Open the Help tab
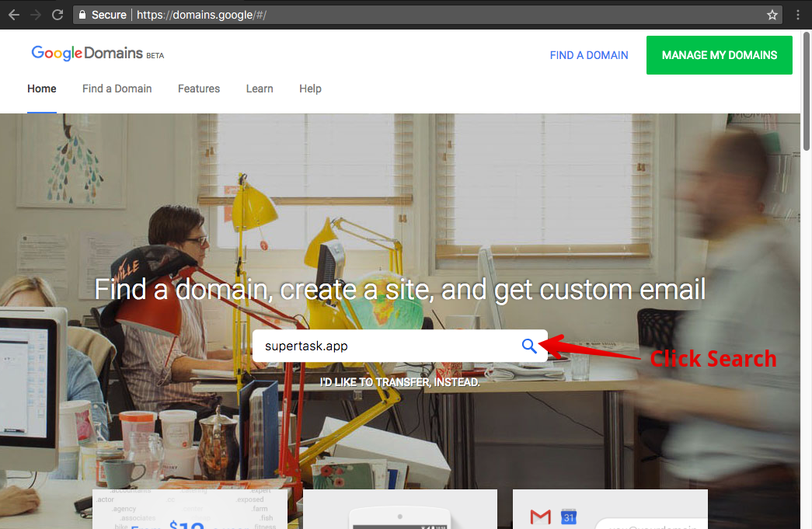 (x=310, y=89)
